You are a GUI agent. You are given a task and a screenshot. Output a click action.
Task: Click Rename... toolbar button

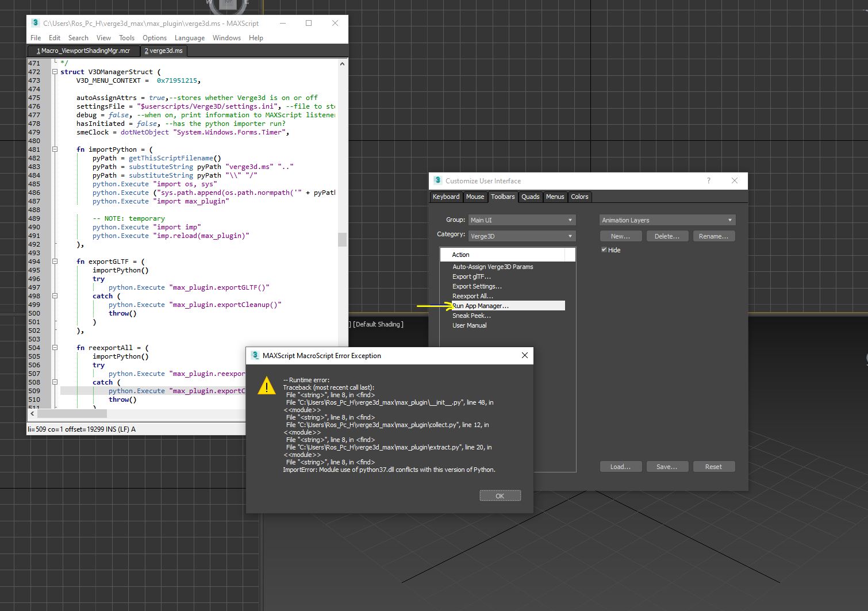pos(714,236)
